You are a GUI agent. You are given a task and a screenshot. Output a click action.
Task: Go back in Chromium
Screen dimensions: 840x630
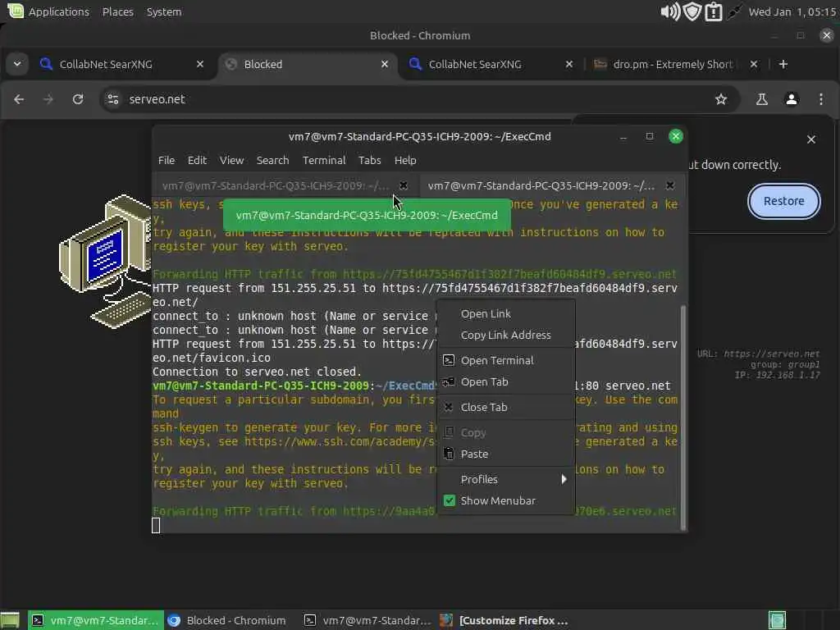[19, 99]
